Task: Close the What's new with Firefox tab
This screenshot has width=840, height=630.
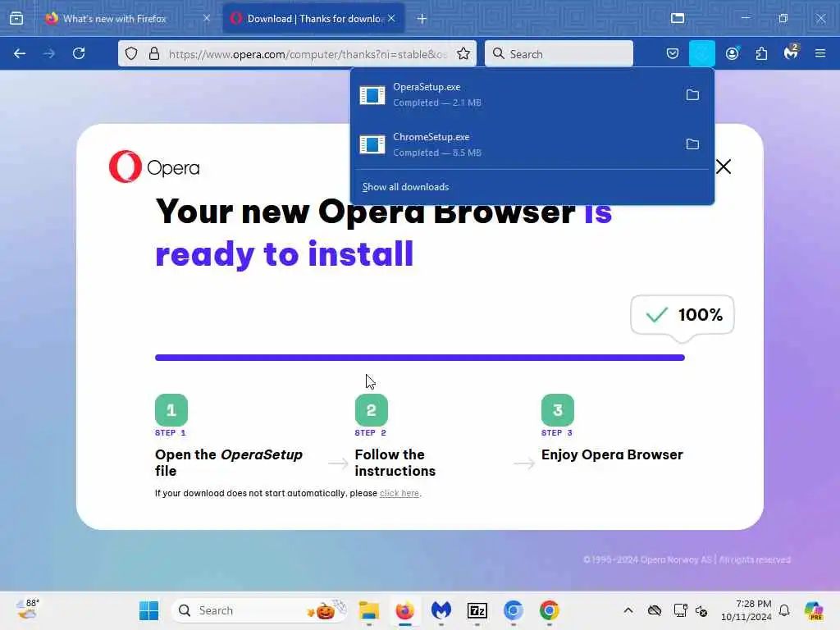Action: pos(207,18)
